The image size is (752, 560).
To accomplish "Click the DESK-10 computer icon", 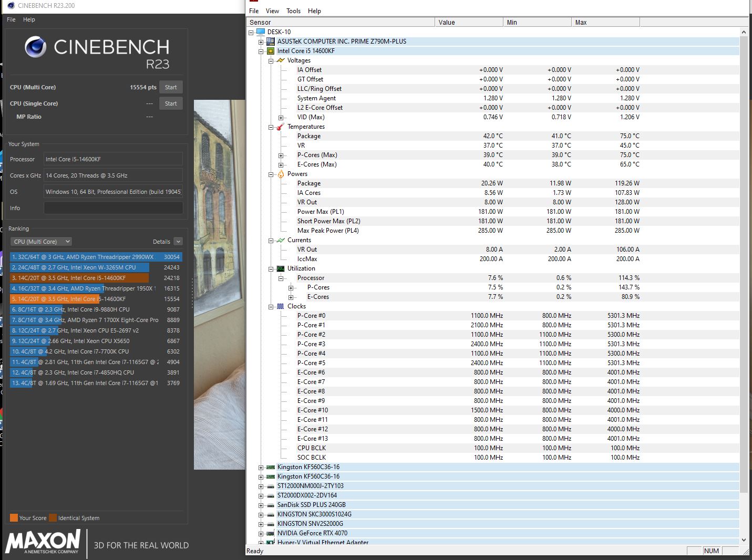I will (x=261, y=32).
